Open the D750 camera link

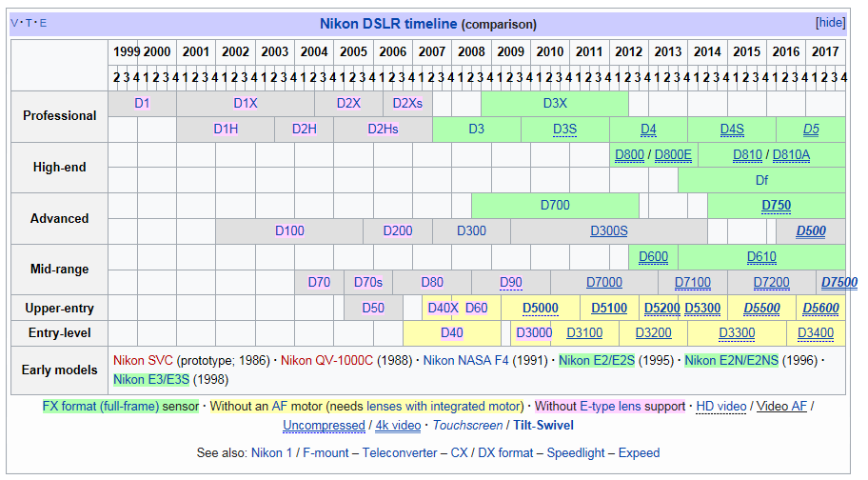coord(776,206)
